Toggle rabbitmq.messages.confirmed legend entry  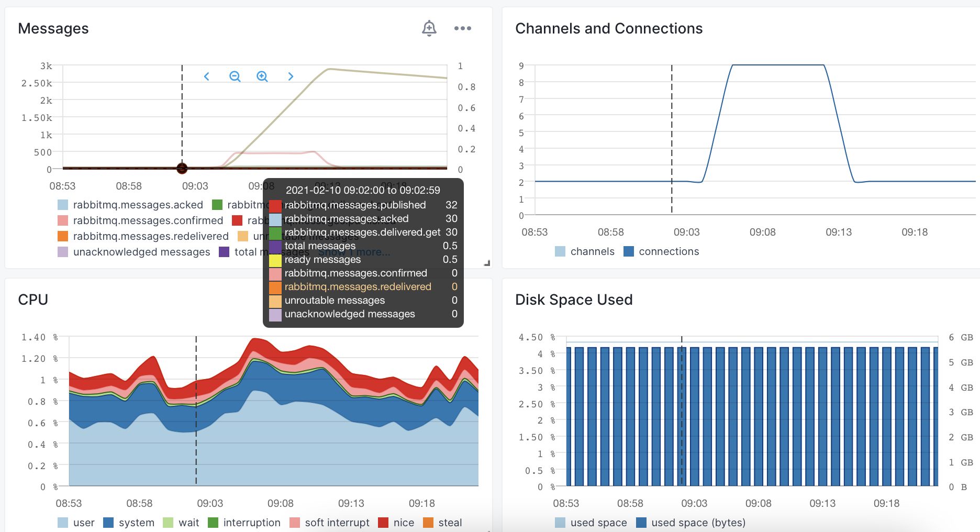tap(140, 220)
